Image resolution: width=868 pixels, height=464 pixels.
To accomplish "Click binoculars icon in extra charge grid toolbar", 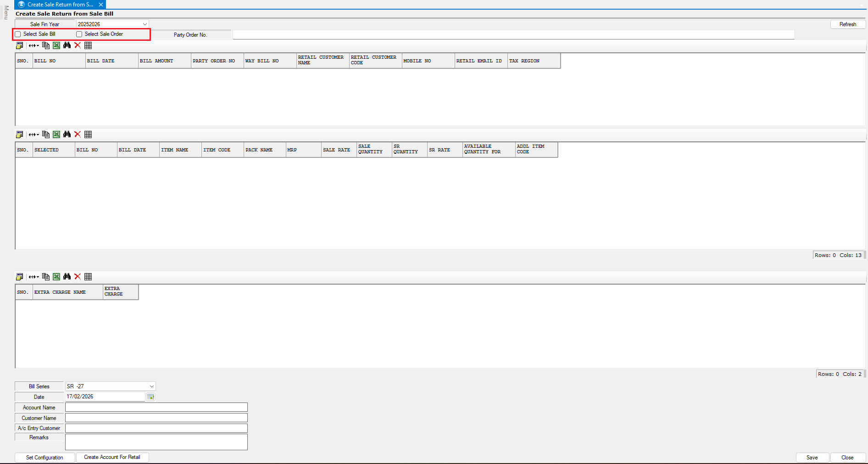I will click(x=67, y=277).
